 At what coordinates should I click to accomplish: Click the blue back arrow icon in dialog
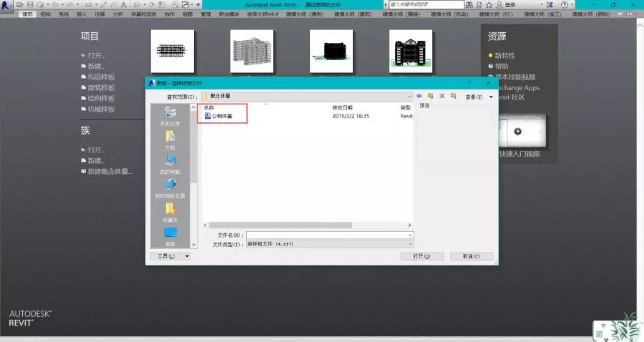point(419,96)
